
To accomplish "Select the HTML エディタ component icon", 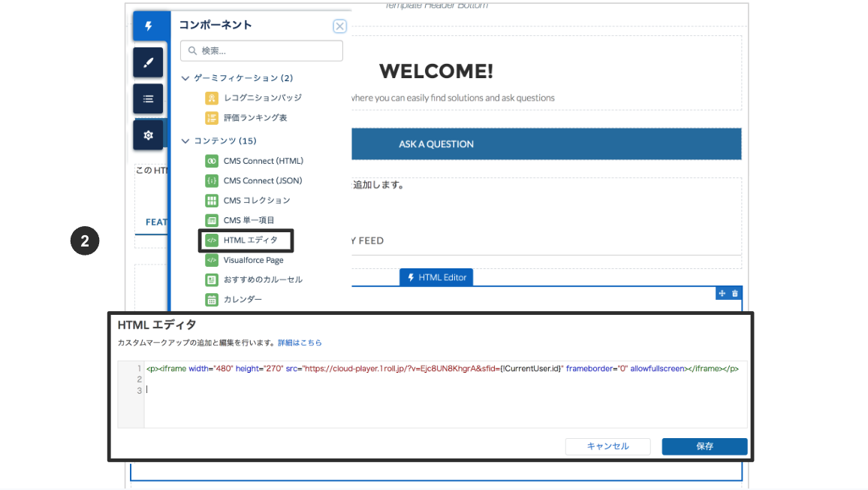I will tap(212, 240).
